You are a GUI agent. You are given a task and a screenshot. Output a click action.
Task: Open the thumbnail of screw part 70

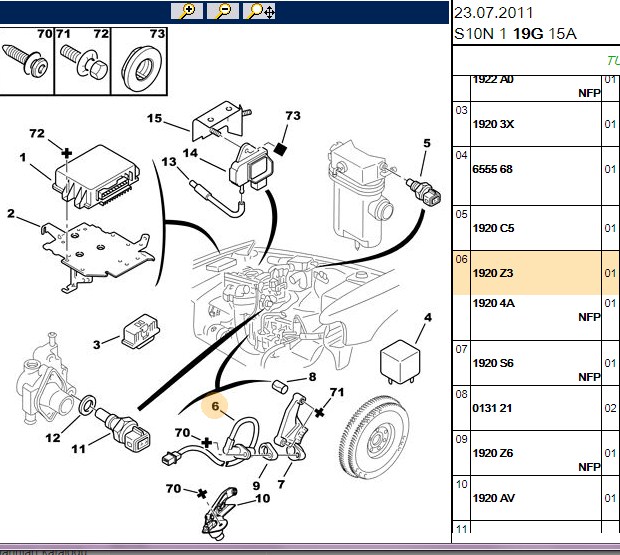(x=26, y=61)
